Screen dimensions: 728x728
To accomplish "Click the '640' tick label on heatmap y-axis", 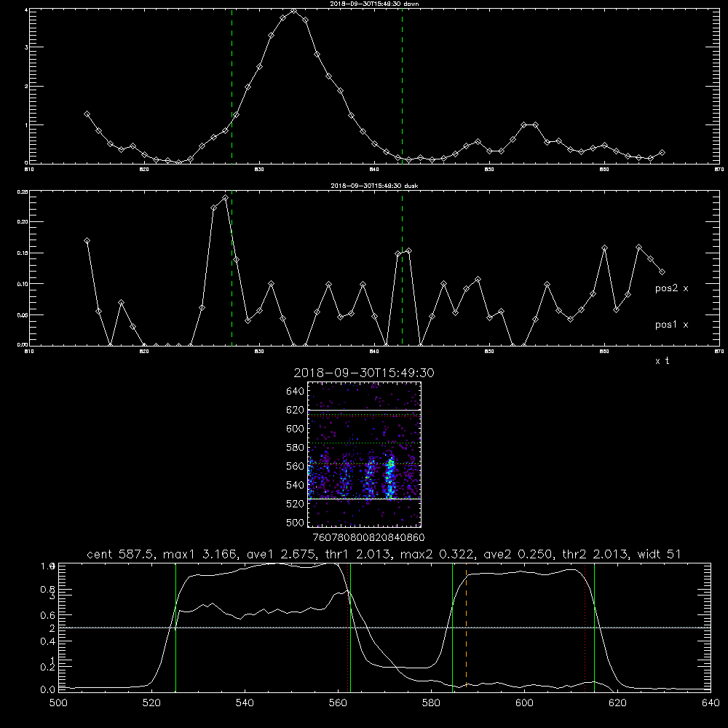I will tap(296, 392).
